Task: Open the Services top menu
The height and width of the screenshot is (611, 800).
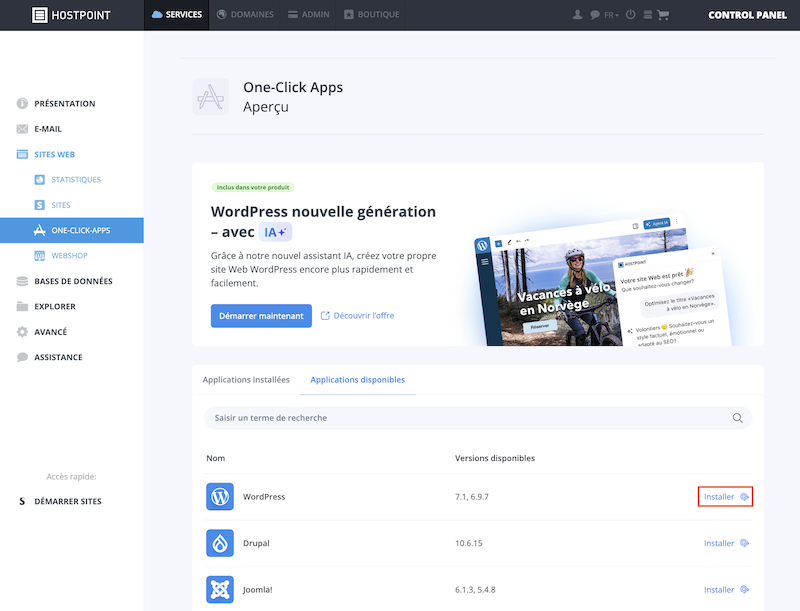Action: (177, 15)
